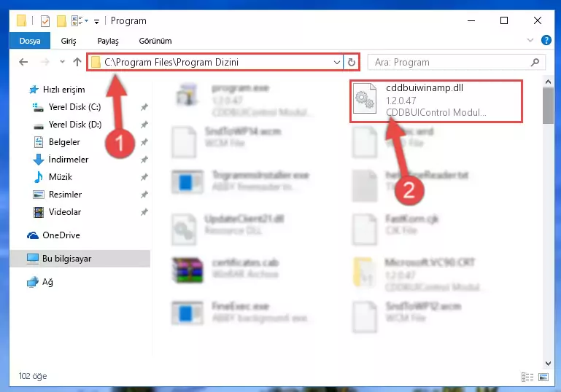Click the certificates.cab WinRAR archive icon
Image resolution: width=561 pixels, height=392 pixels.
point(187,270)
